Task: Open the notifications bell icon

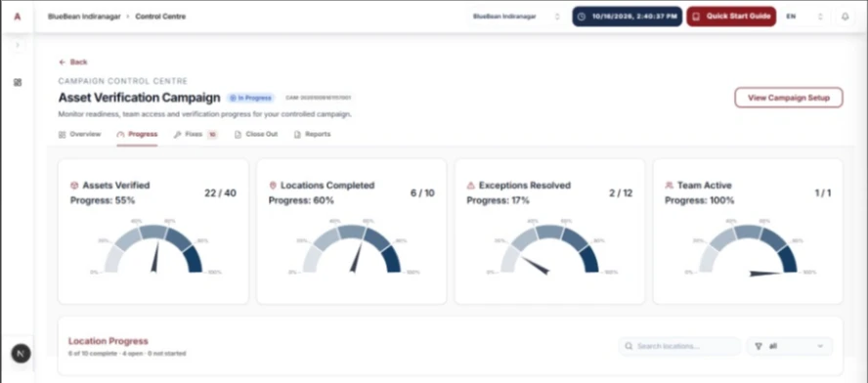Action: [x=845, y=17]
